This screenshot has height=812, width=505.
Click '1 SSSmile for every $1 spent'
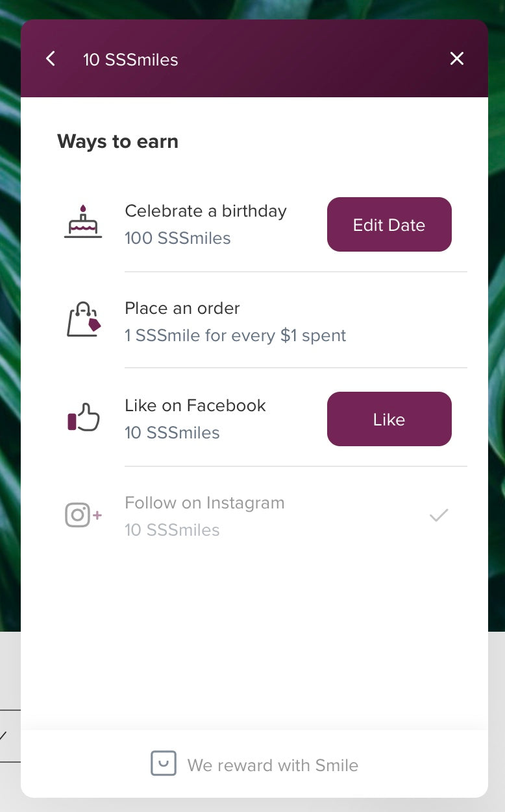[x=235, y=335]
